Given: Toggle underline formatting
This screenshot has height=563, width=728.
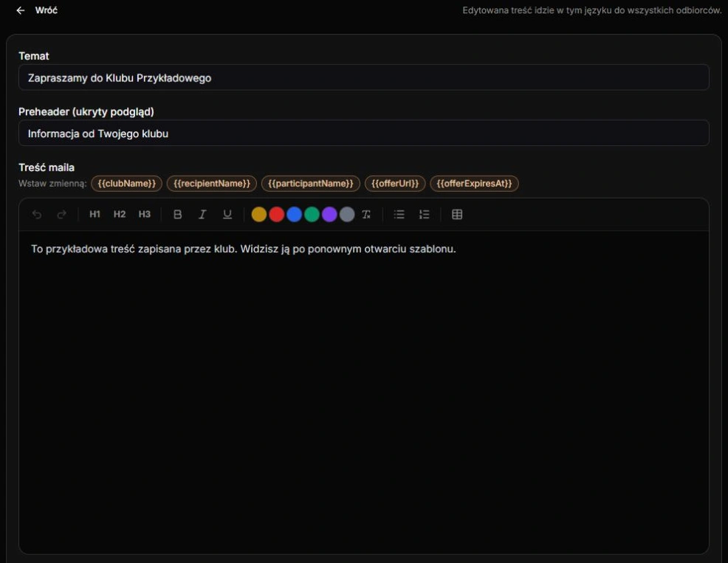Looking at the screenshot, I should tap(227, 215).
